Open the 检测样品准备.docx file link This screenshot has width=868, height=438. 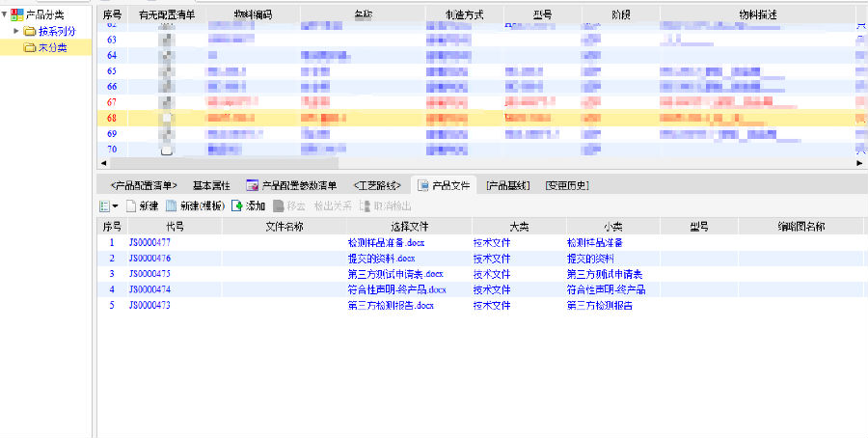(387, 242)
